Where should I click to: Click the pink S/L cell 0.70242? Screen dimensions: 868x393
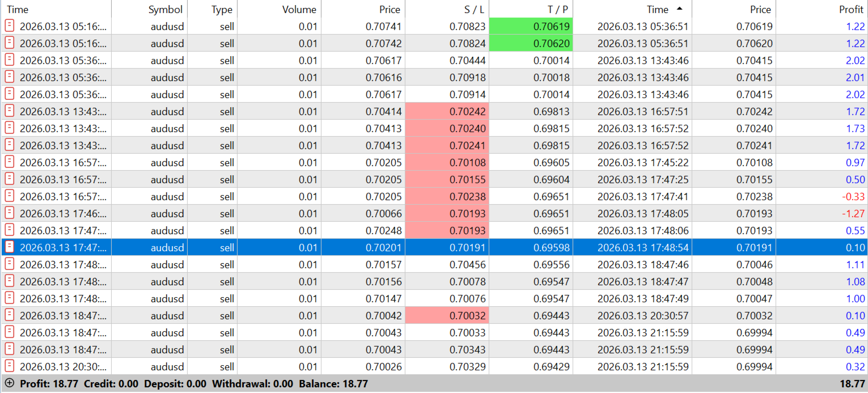[x=447, y=111]
